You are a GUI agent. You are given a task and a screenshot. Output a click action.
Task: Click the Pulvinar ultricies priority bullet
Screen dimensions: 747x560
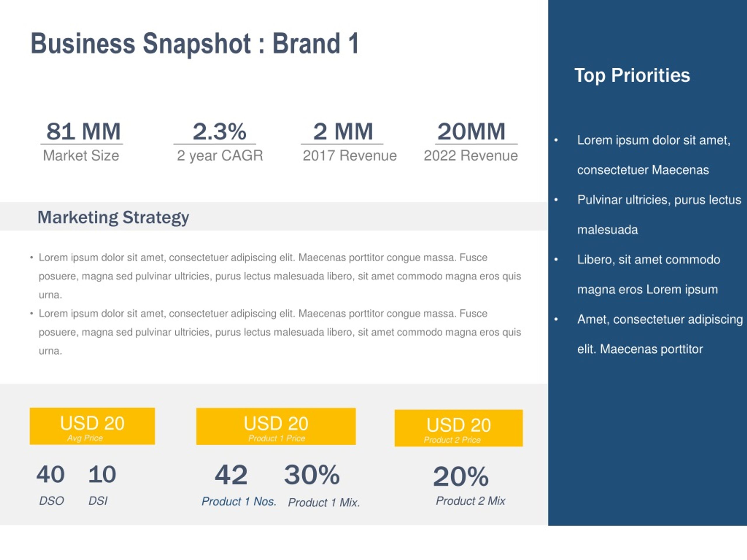(x=648, y=215)
